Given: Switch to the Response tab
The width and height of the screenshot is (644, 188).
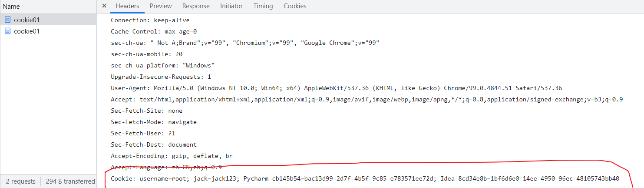Looking at the screenshot, I should coord(196,6).
